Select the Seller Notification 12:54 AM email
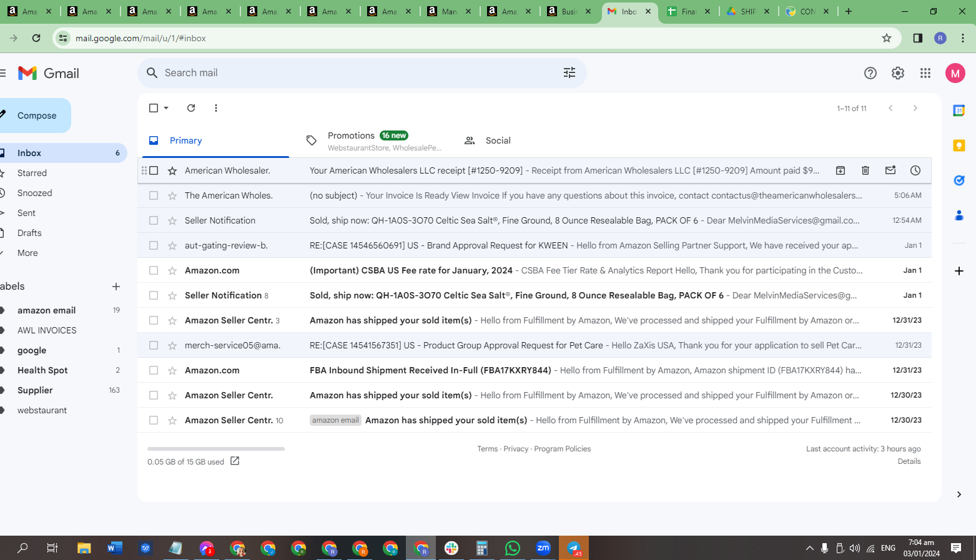This screenshot has height=560, width=976. [x=154, y=220]
